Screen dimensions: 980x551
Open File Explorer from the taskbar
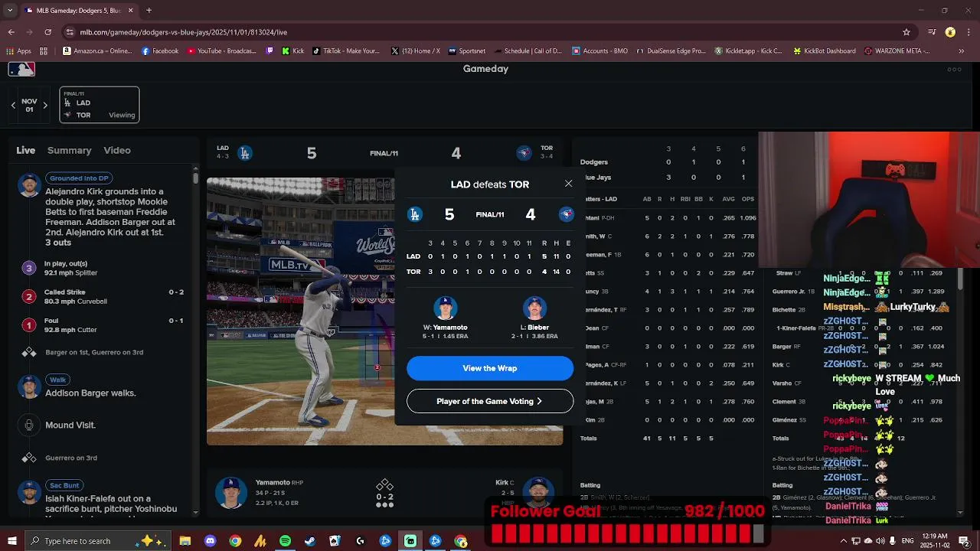click(x=185, y=541)
